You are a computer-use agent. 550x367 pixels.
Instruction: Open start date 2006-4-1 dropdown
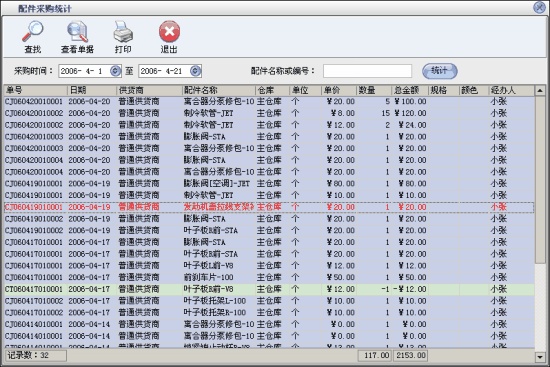click(115, 71)
